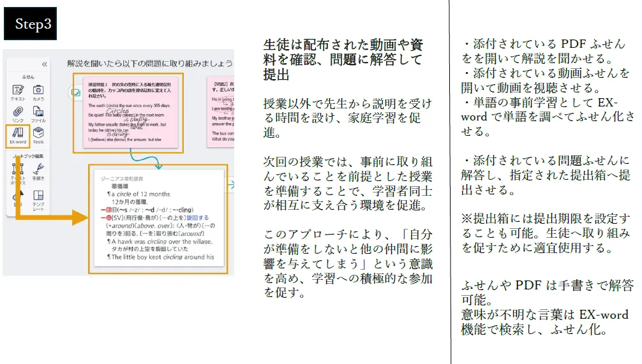Select the pink 練習問題1 sticky note
This screenshot has height=364, width=642.
click(125, 113)
